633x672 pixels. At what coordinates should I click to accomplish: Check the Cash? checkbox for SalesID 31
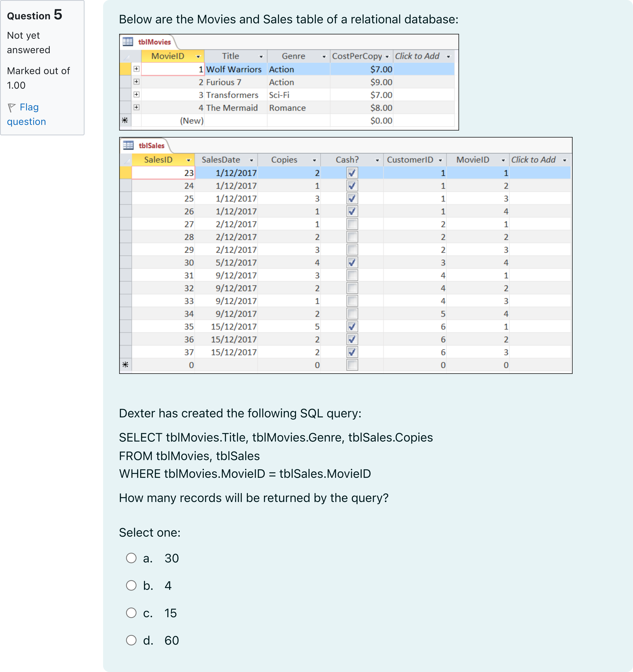click(352, 276)
